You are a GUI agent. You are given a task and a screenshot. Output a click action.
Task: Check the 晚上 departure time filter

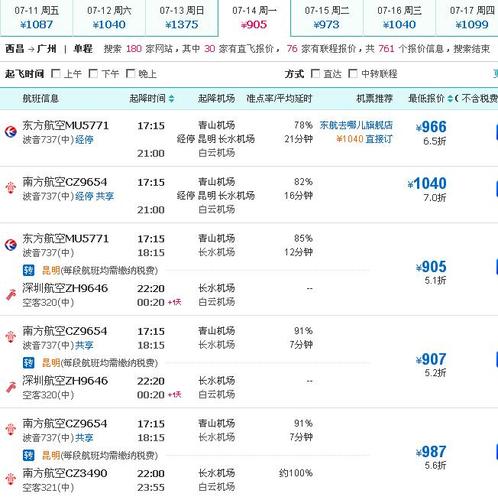click(x=130, y=73)
